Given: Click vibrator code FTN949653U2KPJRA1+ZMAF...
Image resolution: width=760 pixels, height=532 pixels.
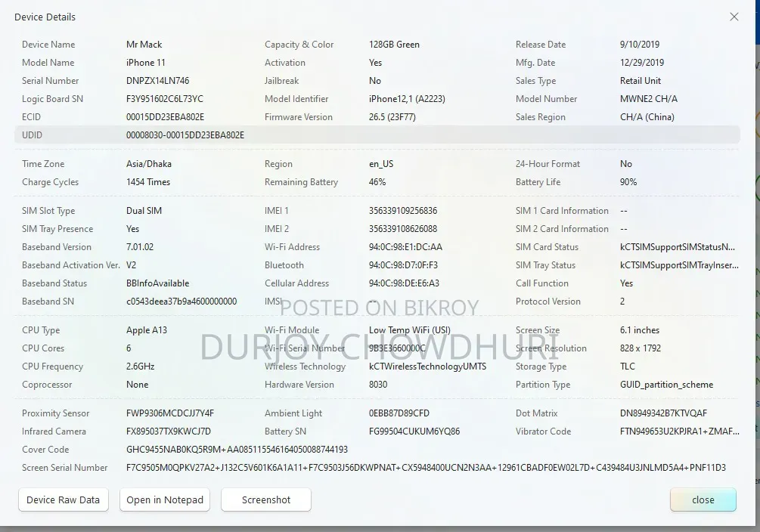Looking at the screenshot, I should [680, 431].
